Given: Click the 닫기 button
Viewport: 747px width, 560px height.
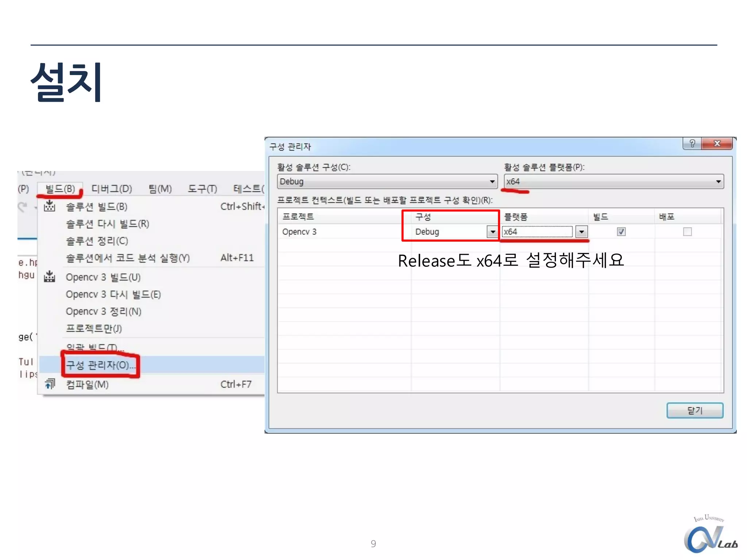Looking at the screenshot, I should point(694,411).
